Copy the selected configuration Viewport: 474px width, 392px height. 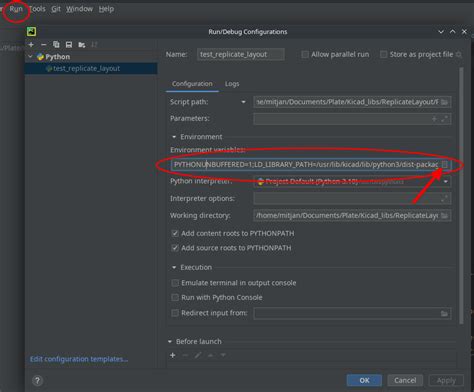tap(56, 44)
